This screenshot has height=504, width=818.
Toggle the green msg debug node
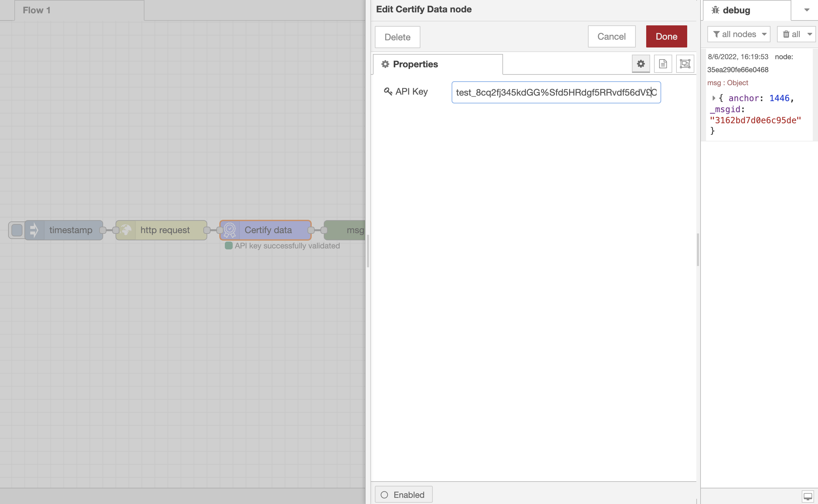(345, 230)
